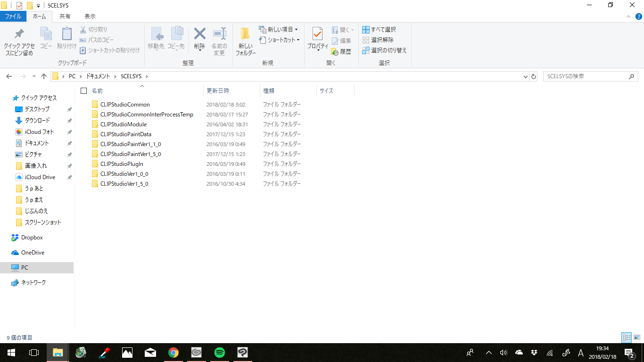Click the Delete (削除) icon in ribbon

click(x=199, y=34)
